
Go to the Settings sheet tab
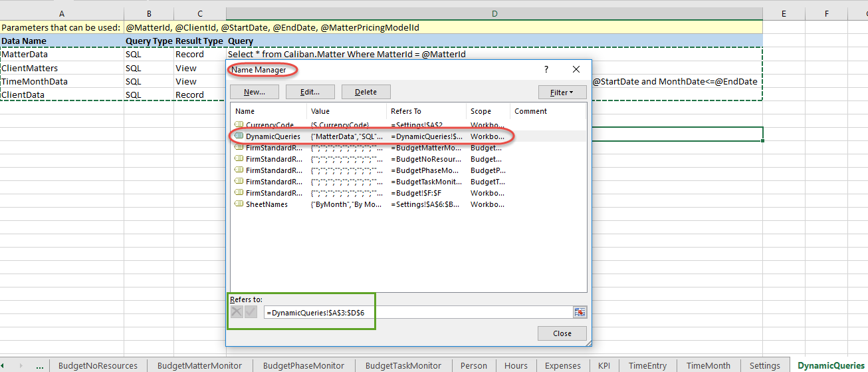[764, 365]
